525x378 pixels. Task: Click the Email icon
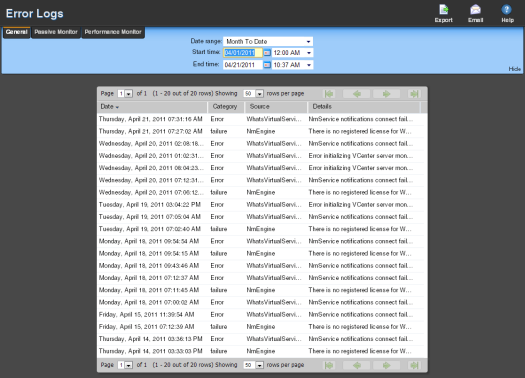475,13
